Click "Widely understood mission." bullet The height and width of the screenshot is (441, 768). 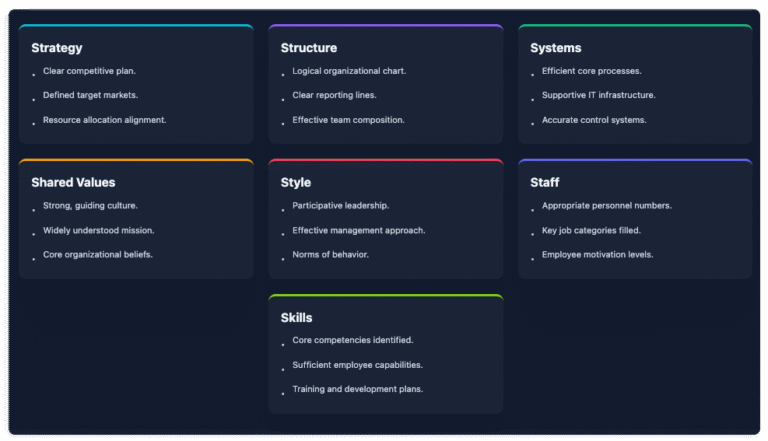98,230
